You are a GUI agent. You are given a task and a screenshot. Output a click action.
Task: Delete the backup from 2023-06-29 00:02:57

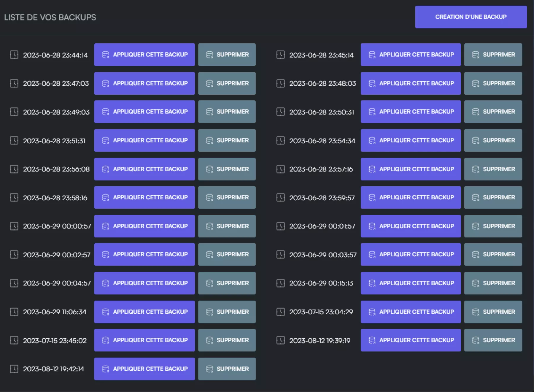tap(227, 254)
